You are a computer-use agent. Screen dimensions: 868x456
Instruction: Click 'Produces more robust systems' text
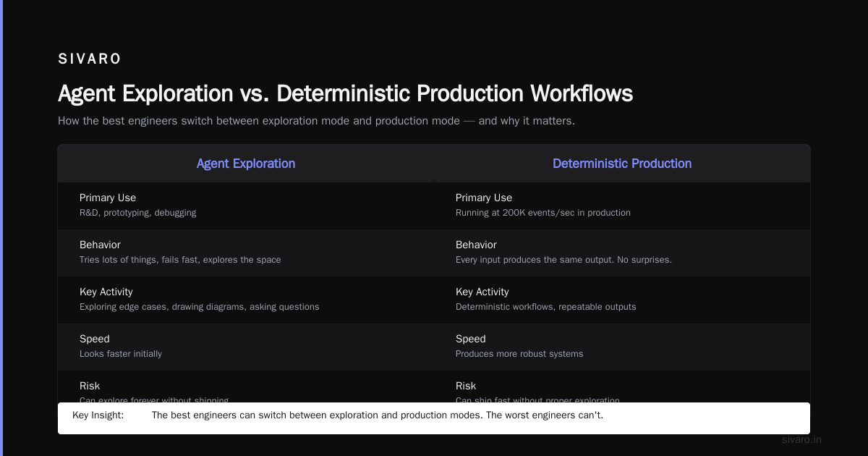coord(519,354)
